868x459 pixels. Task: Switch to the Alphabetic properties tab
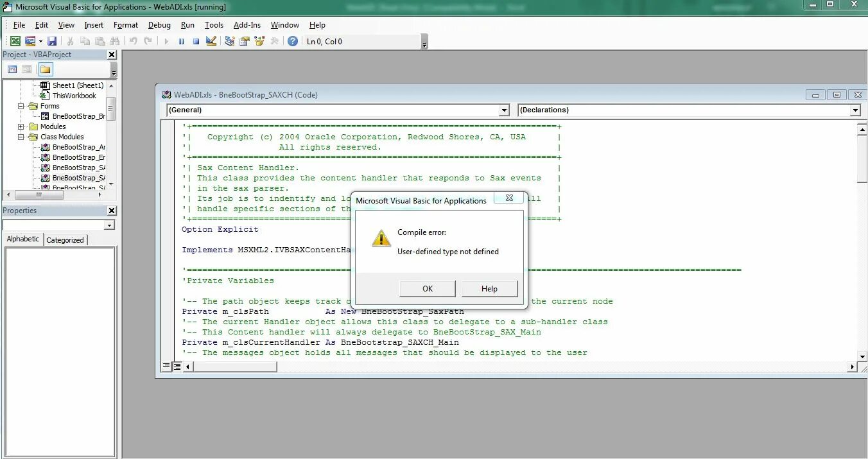pyautogui.click(x=23, y=239)
